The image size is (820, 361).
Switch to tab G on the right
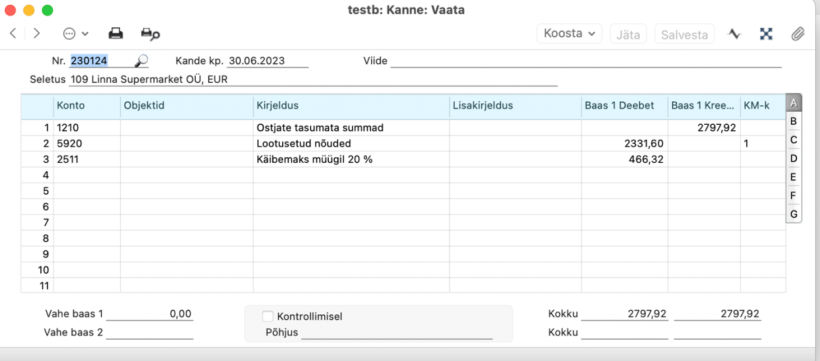[793, 214]
